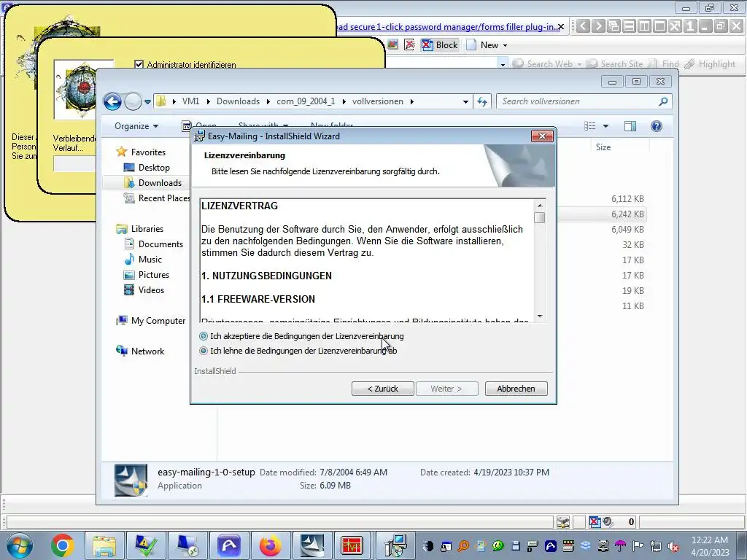Click 'VM1' in the Explorer address path
Image resolution: width=747 pixels, height=560 pixels.
click(x=190, y=101)
